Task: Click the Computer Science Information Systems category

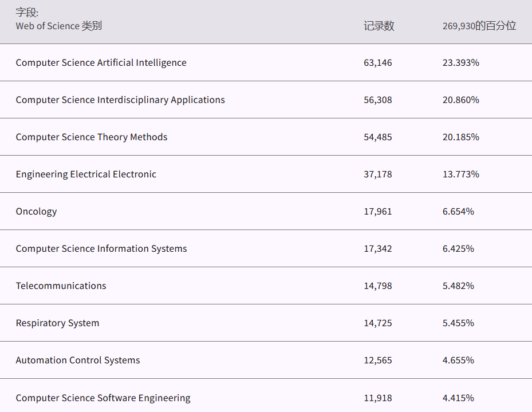Action: pyautogui.click(x=101, y=249)
